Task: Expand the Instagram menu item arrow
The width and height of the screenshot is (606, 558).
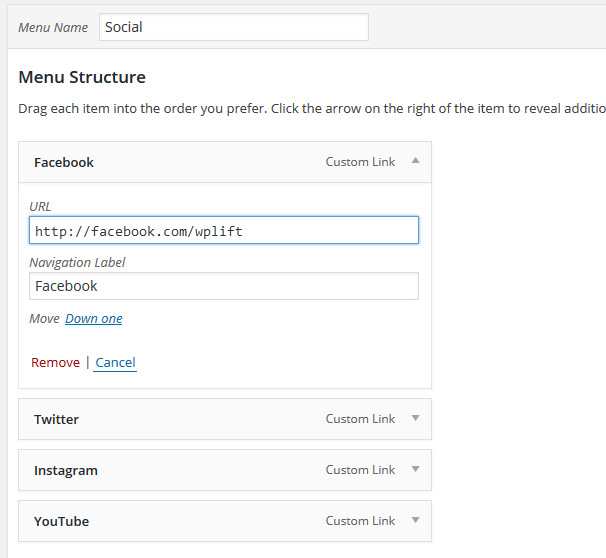Action: tap(415, 469)
